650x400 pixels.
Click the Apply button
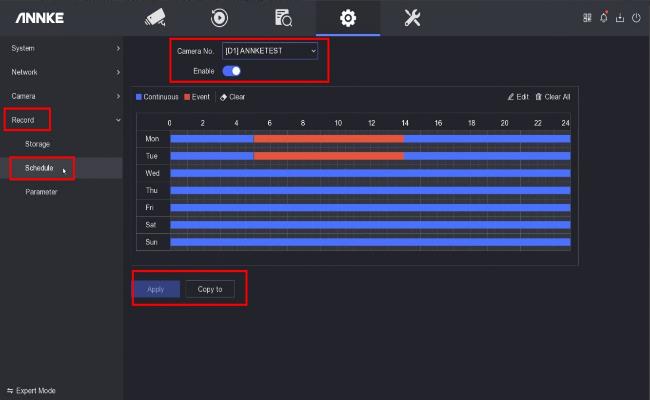tap(156, 289)
